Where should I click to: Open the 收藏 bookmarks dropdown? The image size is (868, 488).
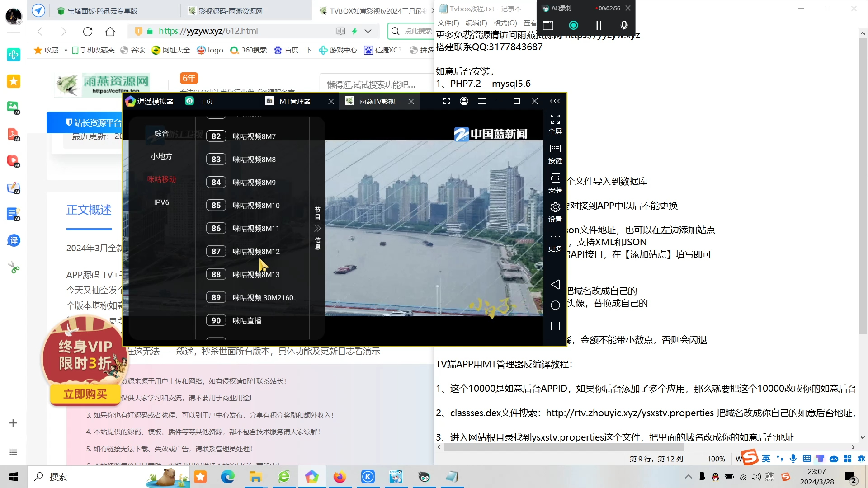[x=66, y=50]
